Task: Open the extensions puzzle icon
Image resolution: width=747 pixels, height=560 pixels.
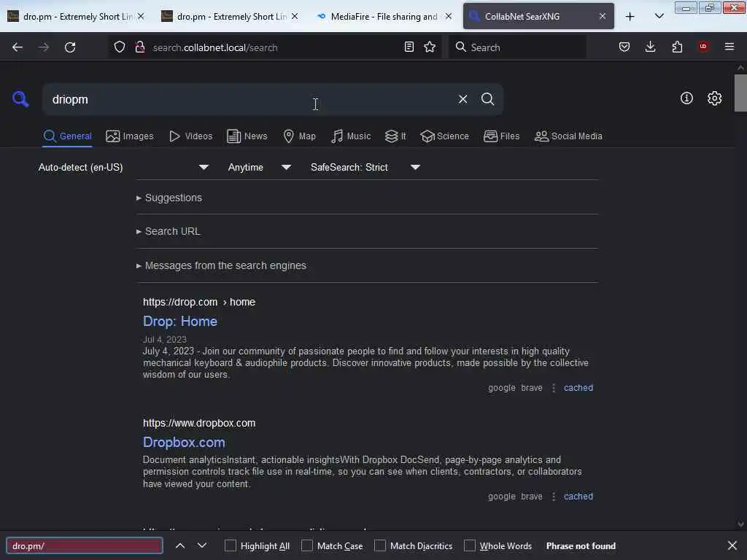Action: pyautogui.click(x=677, y=47)
